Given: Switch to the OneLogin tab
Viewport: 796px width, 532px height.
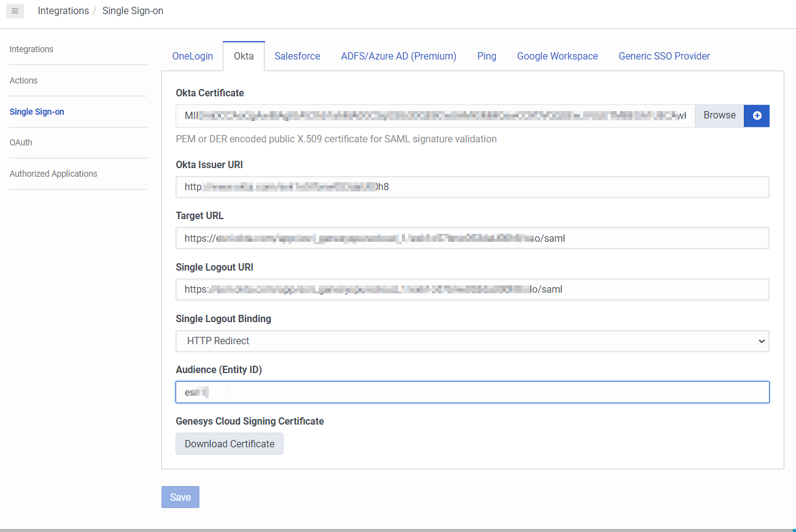Looking at the screenshot, I should pos(193,56).
